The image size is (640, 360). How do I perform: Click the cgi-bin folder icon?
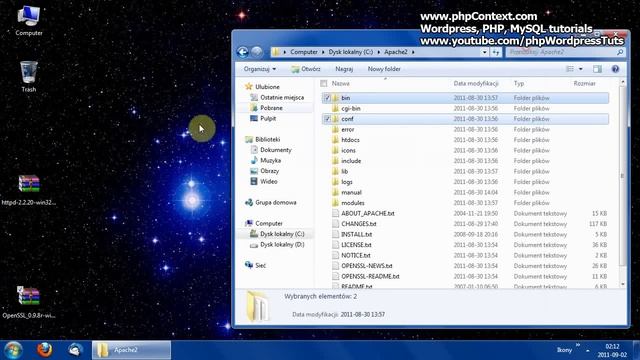click(336, 109)
